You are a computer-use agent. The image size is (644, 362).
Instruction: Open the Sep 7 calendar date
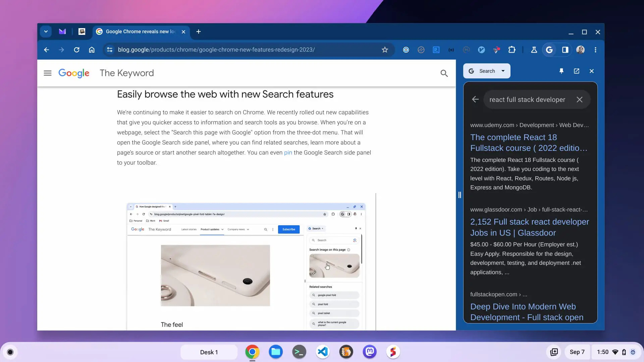tap(577, 352)
